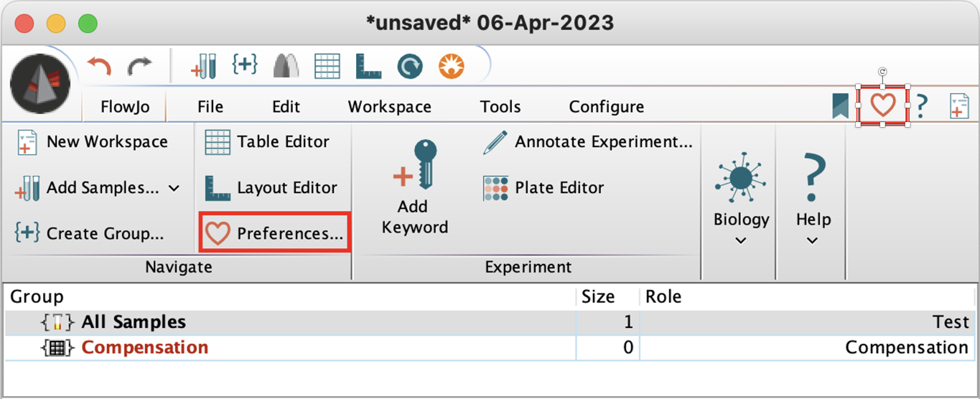
Task: Click the Add Keyword key button
Action: [414, 188]
